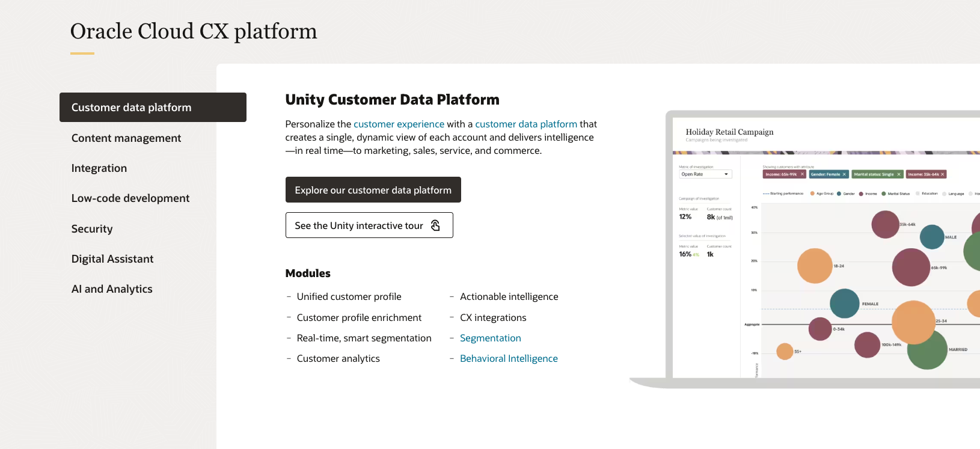Go to the Security tab
The image size is (980, 449).
pyautogui.click(x=92, y=229)
